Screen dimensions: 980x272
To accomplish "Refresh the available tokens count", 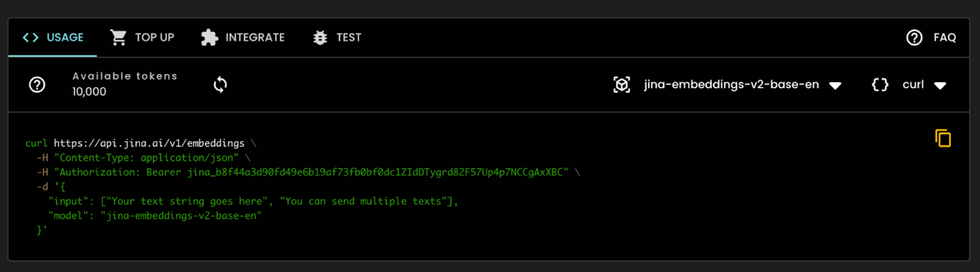I will click(220, 85).
